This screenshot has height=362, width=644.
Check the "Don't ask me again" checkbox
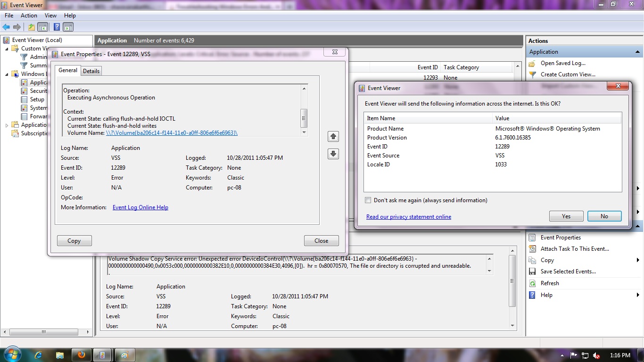coord(368,200)
